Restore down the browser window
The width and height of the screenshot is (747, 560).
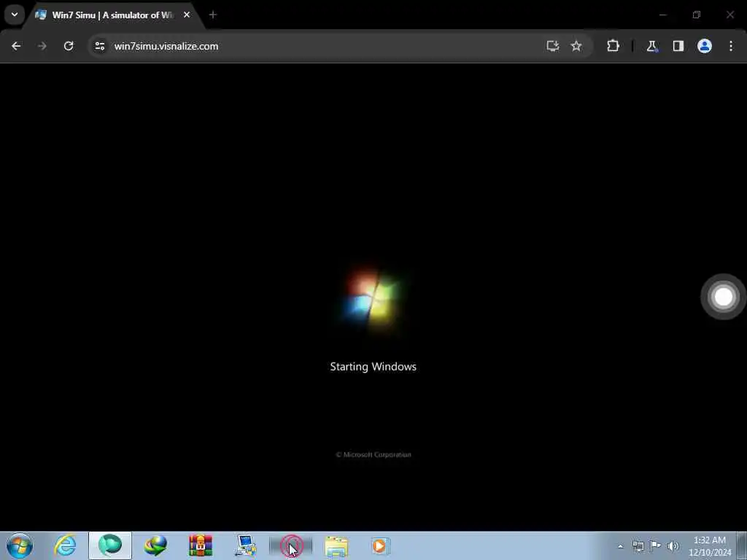click(697, 15)
